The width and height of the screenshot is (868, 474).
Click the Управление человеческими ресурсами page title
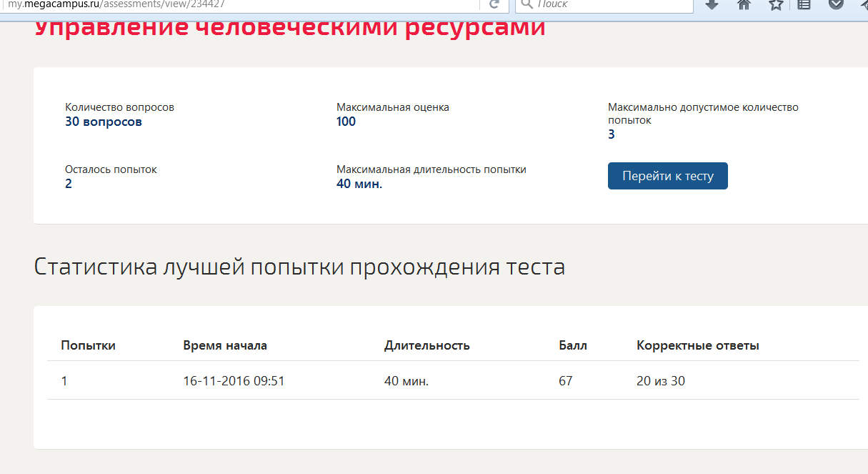click(x=289, y=29)
